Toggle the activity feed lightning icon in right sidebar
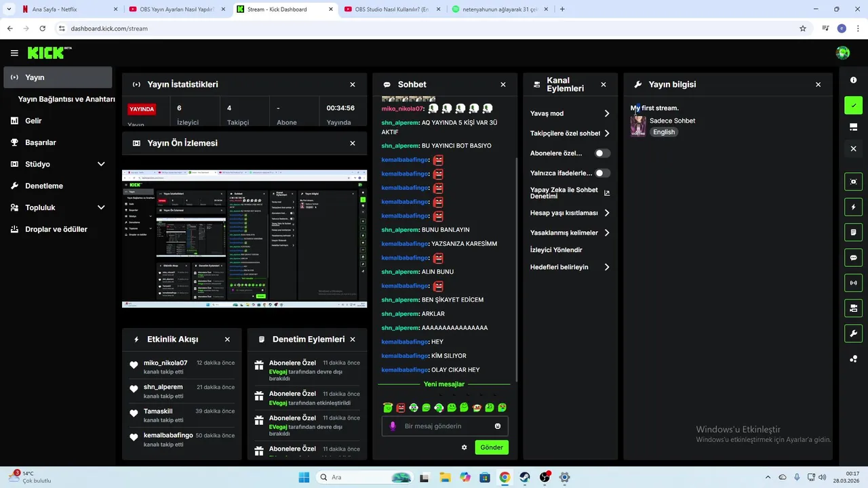 [853, 207]
